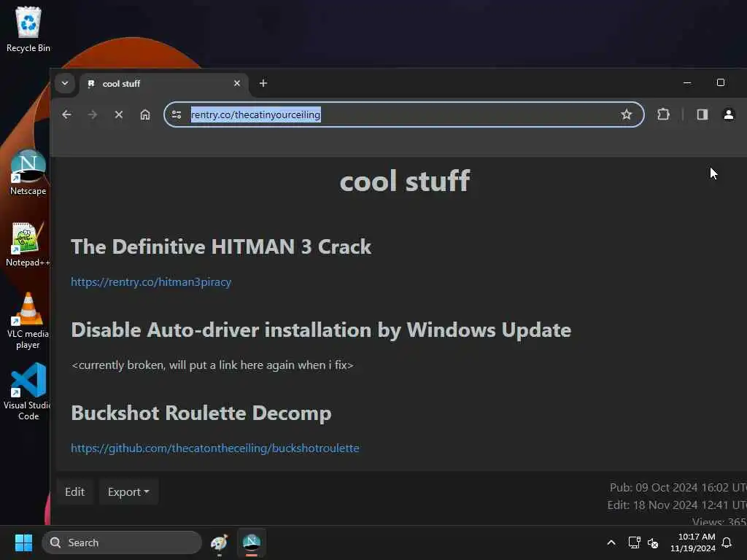The height and width of the screenshot is (560, 747).
Task: Open the Notepad++ desktop shortcut
Action: tap(28, 244)
